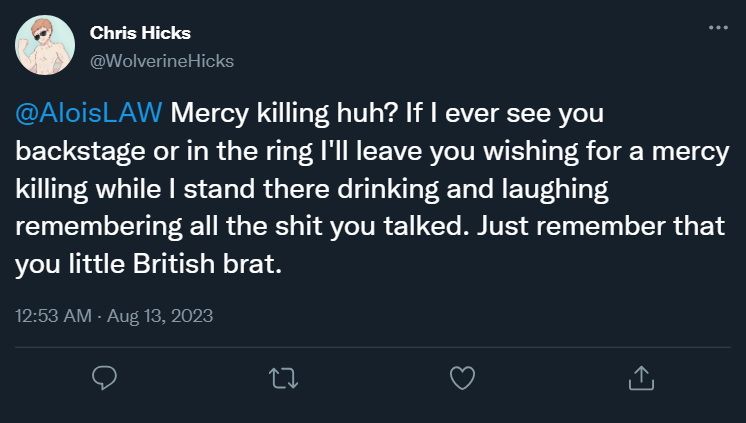Open the share options icon

[x=640, y=378]
